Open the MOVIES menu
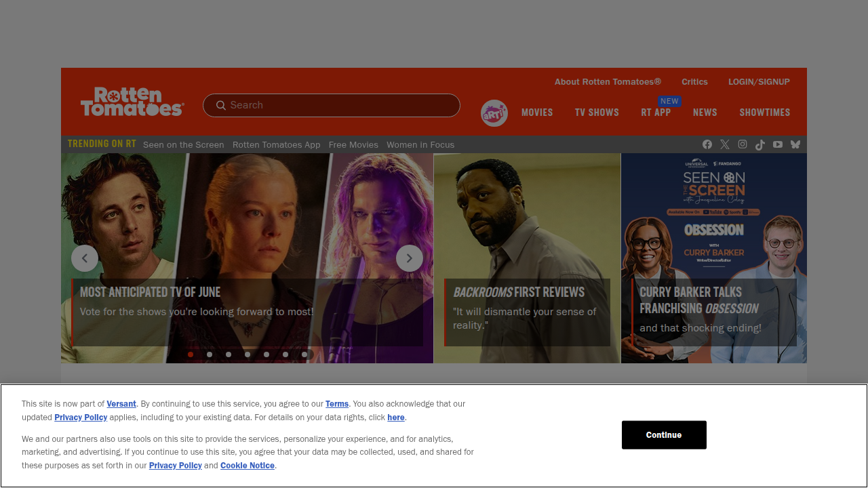The image size is (868, 488). 537,113
